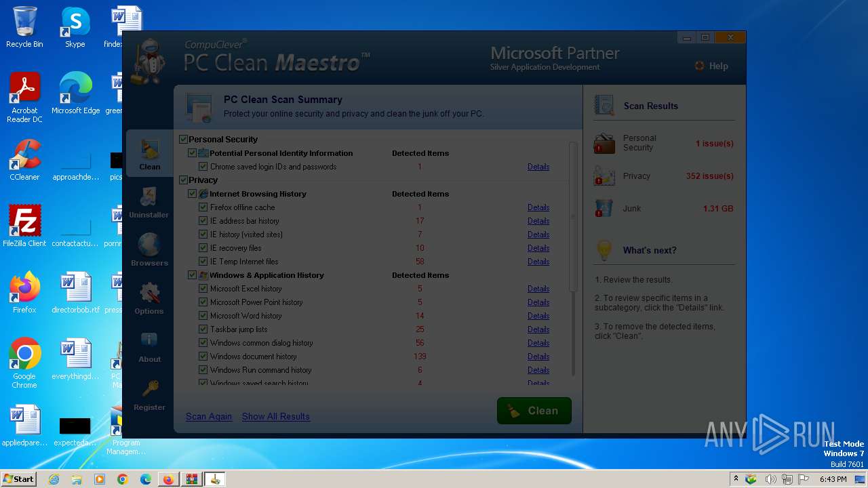Image resolution: width=868 pixels, height=488 pixels.
Task: Open directorbob.rtf document on desktop
Action: (75, 293)
